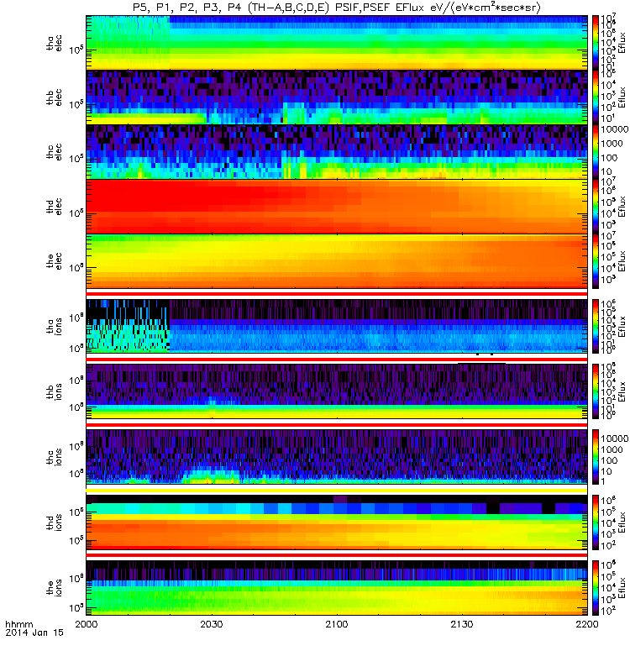Image resolution: width=630 pixels, height=672 pixels.
Task: Click the thc ions color bar
Action: point(596,457)
